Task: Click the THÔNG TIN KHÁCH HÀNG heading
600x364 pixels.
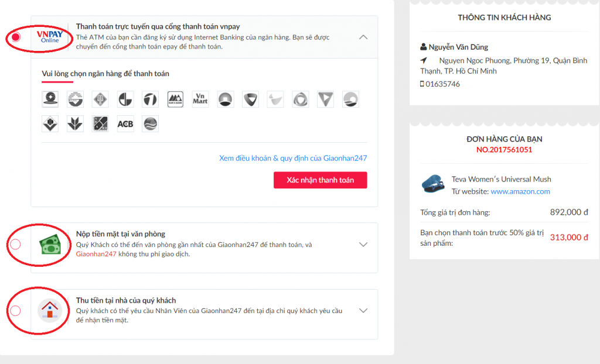Action: 504,17
